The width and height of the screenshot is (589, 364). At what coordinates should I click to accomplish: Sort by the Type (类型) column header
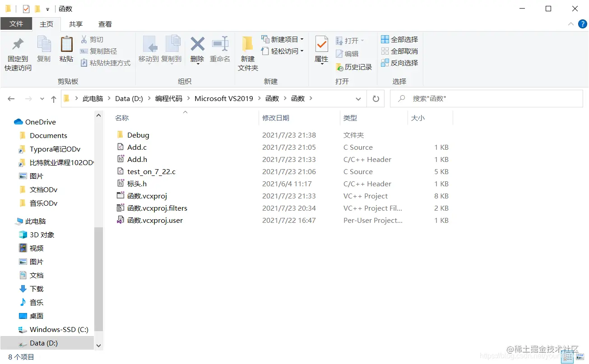tap(350, 118)
